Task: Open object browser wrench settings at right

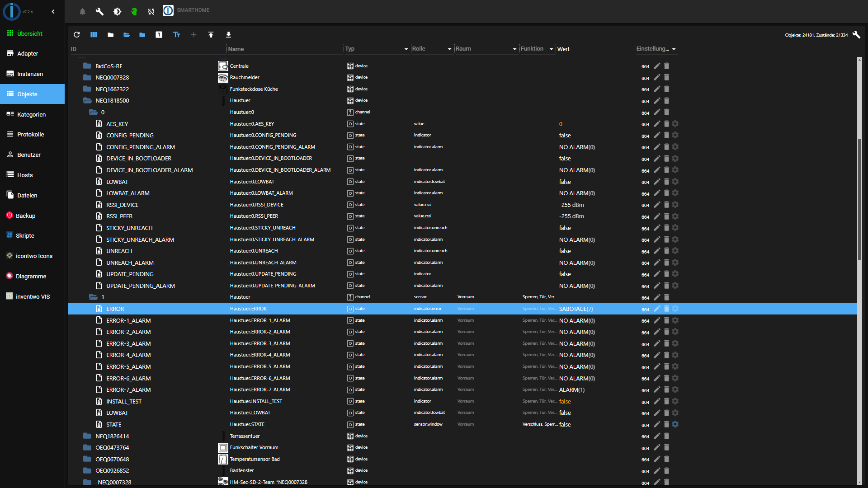Action: click(856, 35)
